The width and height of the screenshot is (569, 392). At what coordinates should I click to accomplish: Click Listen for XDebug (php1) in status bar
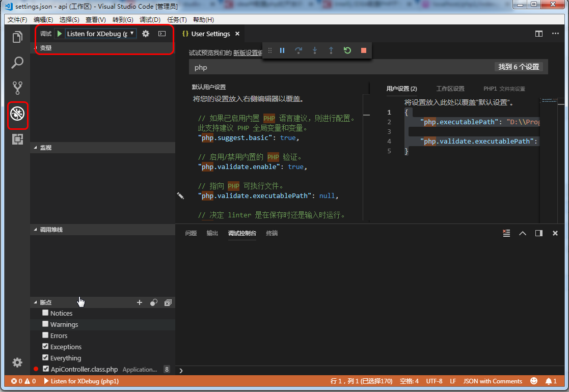82,381
